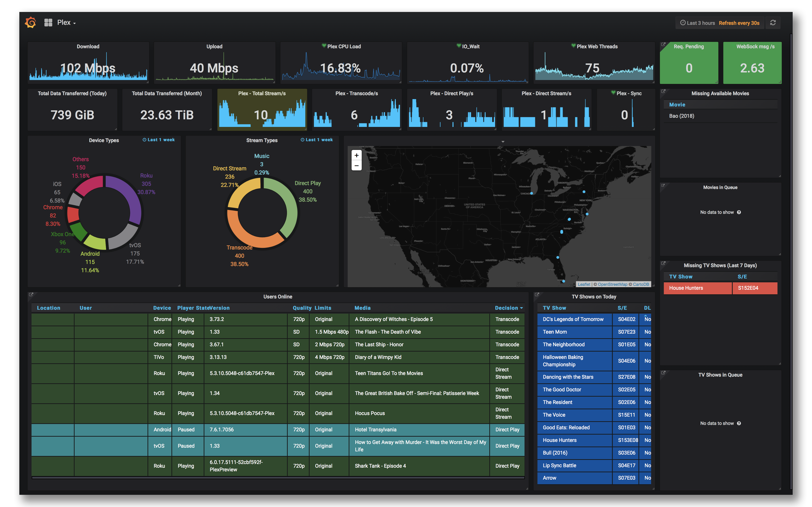Viewport: 812px width, 507px height.
Task: Zoom out on the map
Action: [x=356, y=166]
